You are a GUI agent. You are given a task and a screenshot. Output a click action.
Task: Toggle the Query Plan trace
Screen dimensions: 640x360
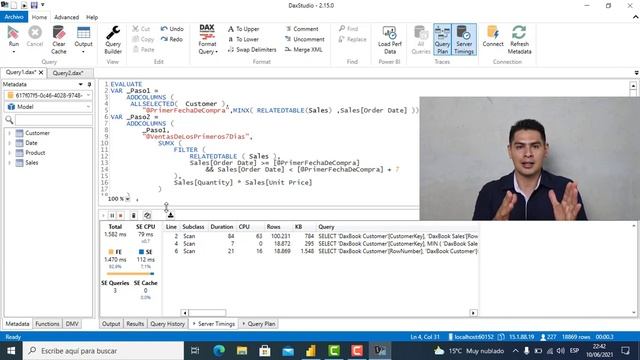[442, 40]
